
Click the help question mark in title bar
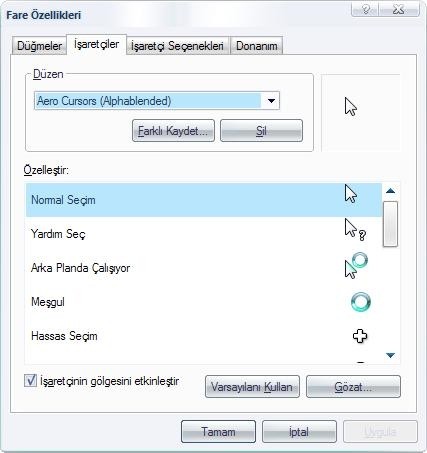(366, 9)
